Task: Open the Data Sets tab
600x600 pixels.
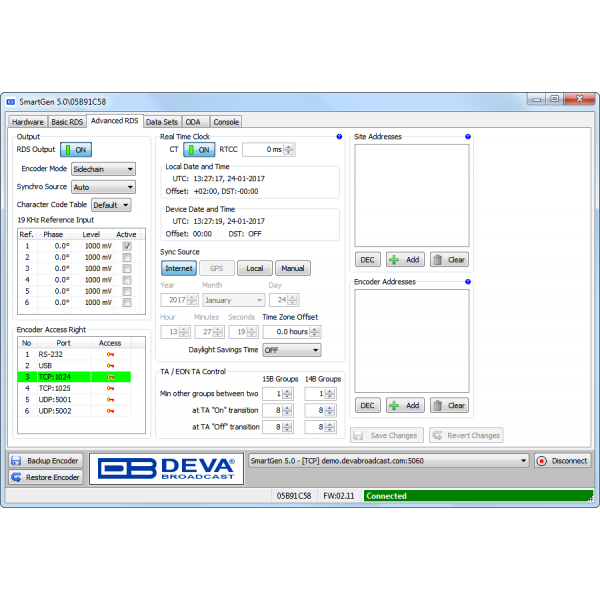Action: tap(162, 122)
